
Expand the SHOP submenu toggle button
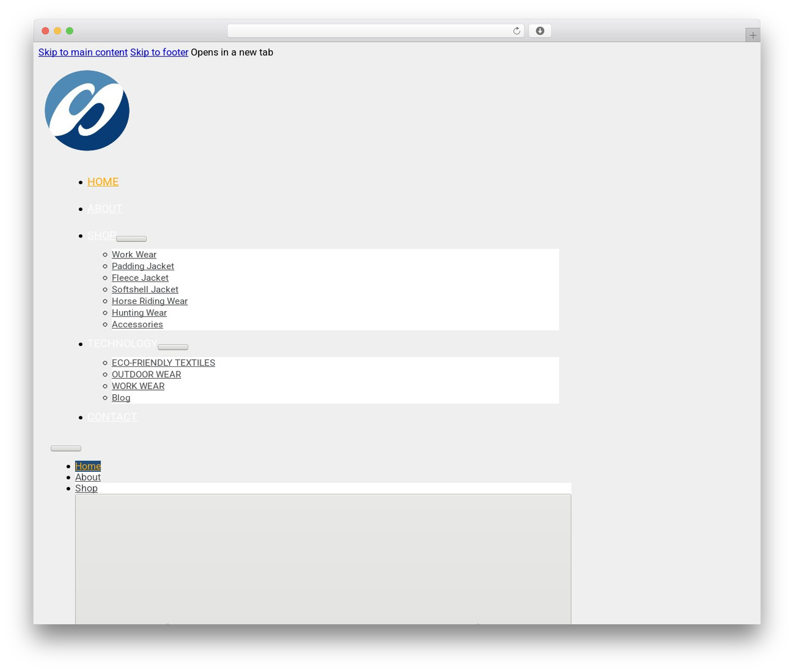pyautogui.click(x=132, y=239)
